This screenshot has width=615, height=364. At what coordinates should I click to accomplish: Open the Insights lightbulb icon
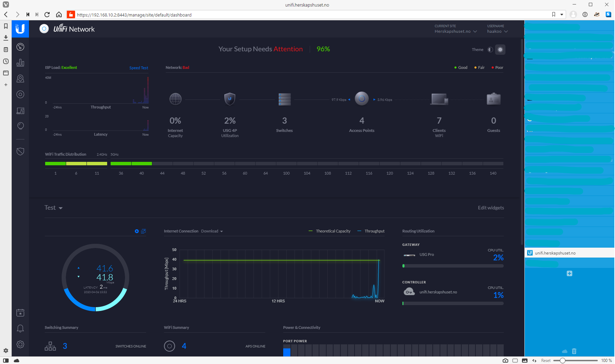(x=20, y=126)
